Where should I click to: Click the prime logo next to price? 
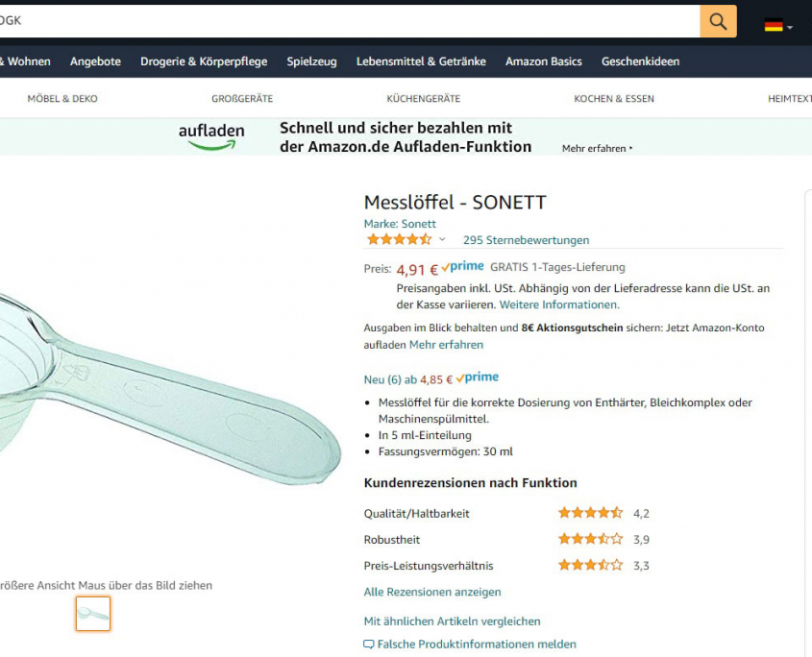(462, 267)
